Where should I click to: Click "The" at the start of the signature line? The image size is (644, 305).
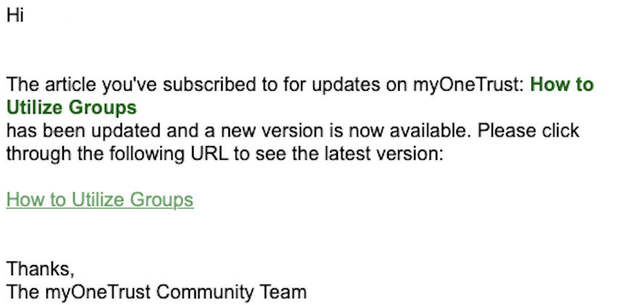tap(22, 293)
